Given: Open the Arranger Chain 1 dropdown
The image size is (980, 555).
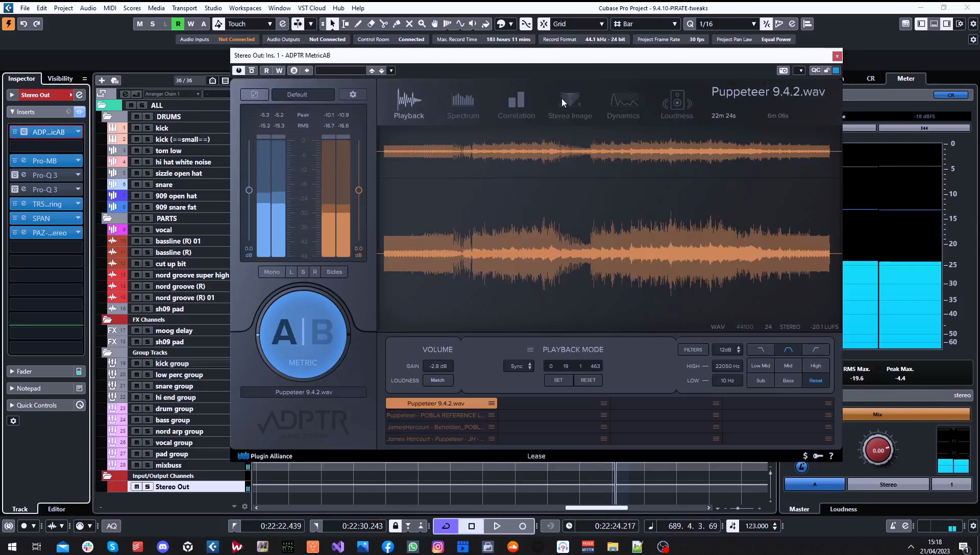Looking at the screenshot, I should tap(172, 94).
